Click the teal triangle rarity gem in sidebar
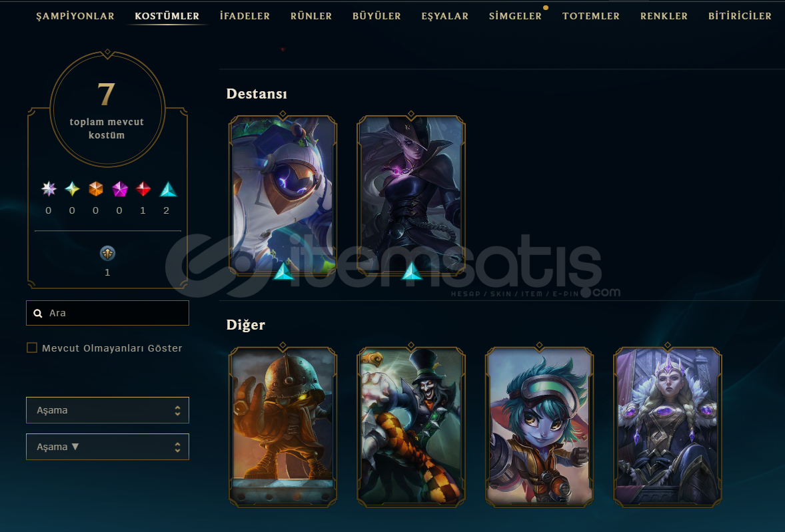 tap(168, 189)
